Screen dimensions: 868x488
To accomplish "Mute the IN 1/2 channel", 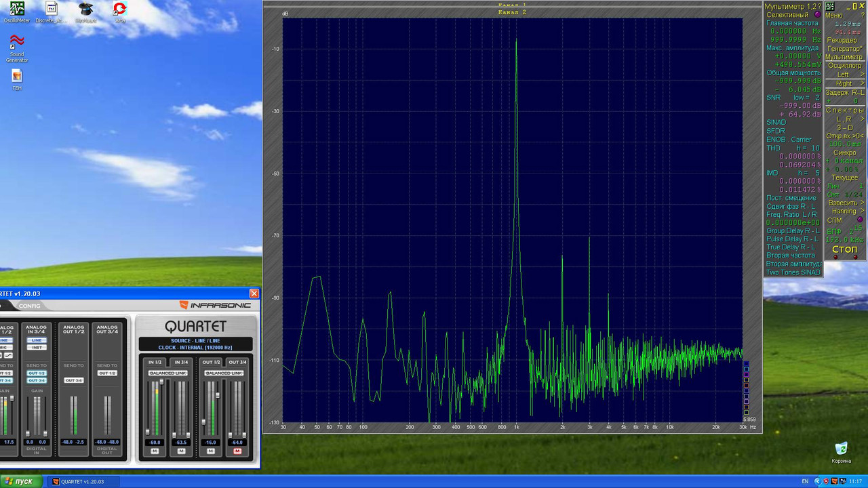I will [155, 451].
